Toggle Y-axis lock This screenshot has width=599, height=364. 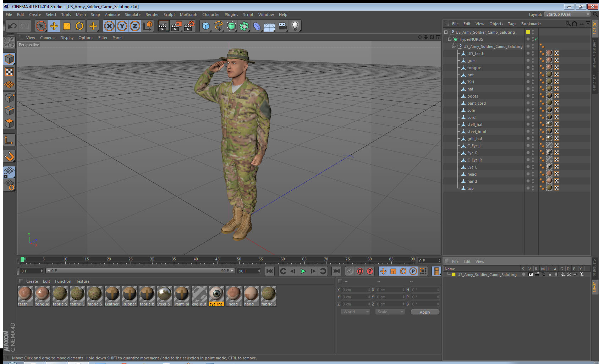point(122,26)
